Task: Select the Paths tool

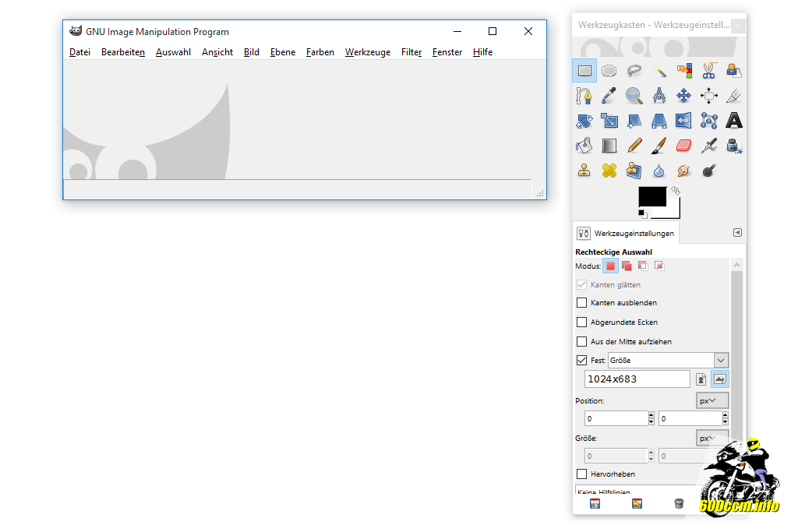Action: point(584,96)
